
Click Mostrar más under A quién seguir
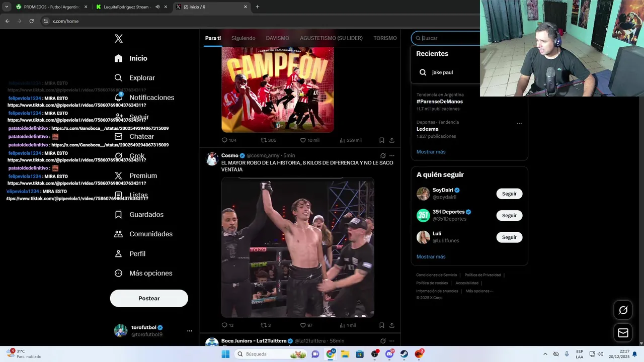click(431, 257)
